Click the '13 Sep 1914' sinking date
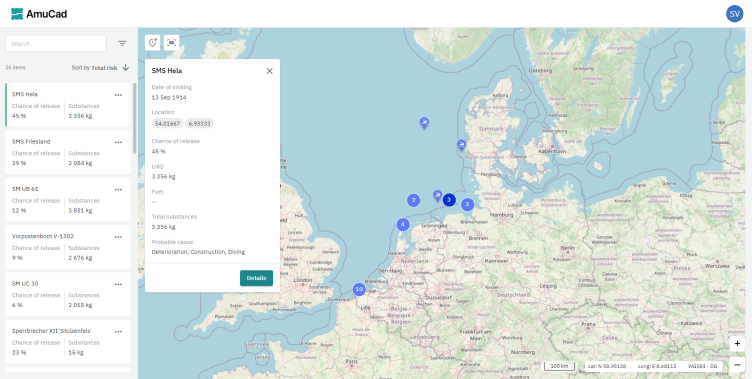This screenshot has width=752, height=379. click(x=169, y=97)
